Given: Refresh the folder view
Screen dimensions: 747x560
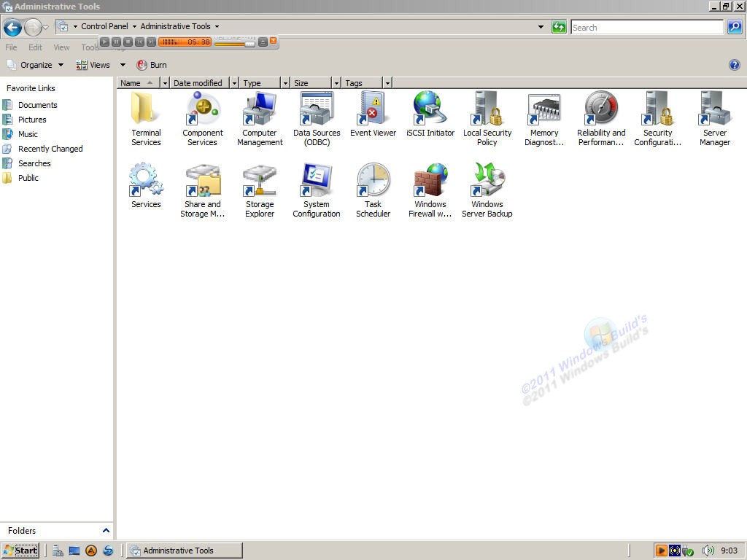Looking at the screenshot, I should click(x=558, y=27).
